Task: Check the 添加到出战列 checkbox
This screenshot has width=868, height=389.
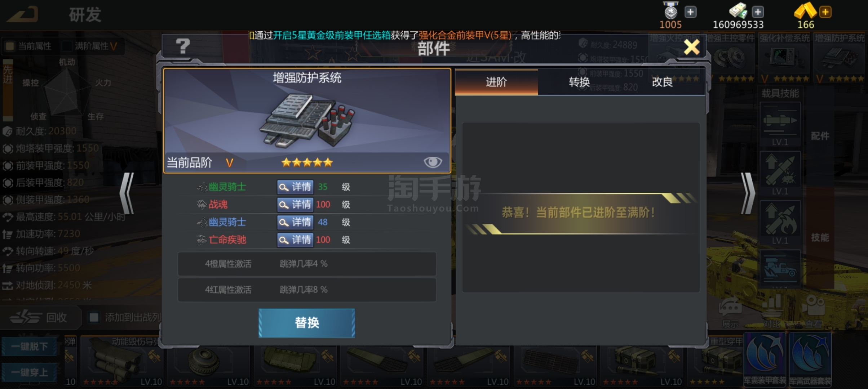Action: pyautogui.click(x=94, y=317)
